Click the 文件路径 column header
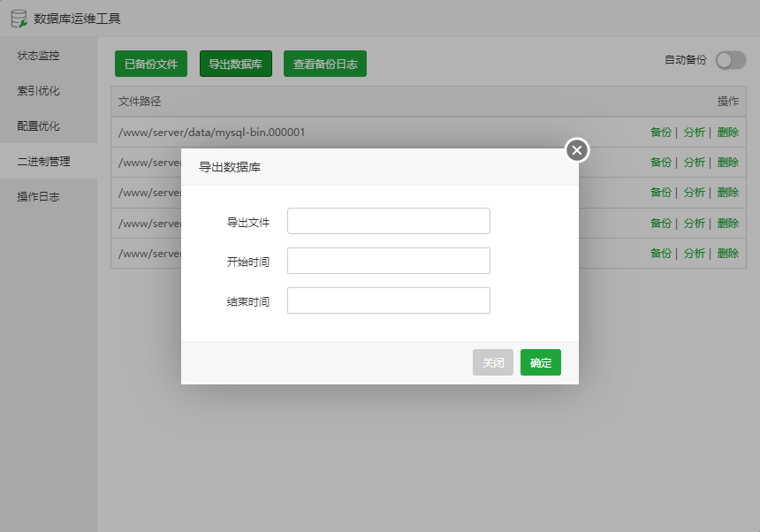The width and height of the screenshot is (760, 532). [140, 102]
